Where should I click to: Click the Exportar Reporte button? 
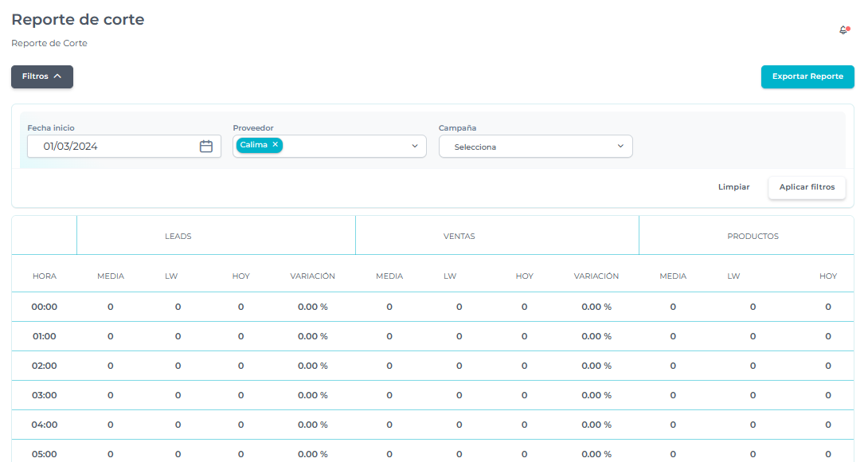coord(807,77)
